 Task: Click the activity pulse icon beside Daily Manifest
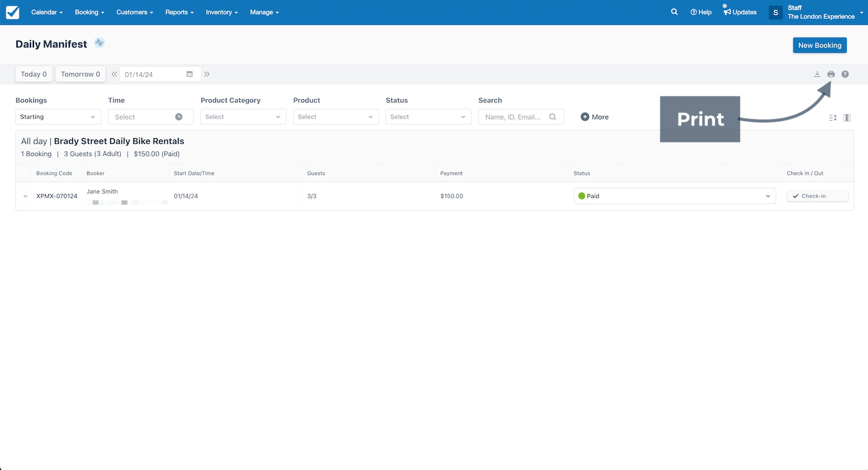click(100, 43)
